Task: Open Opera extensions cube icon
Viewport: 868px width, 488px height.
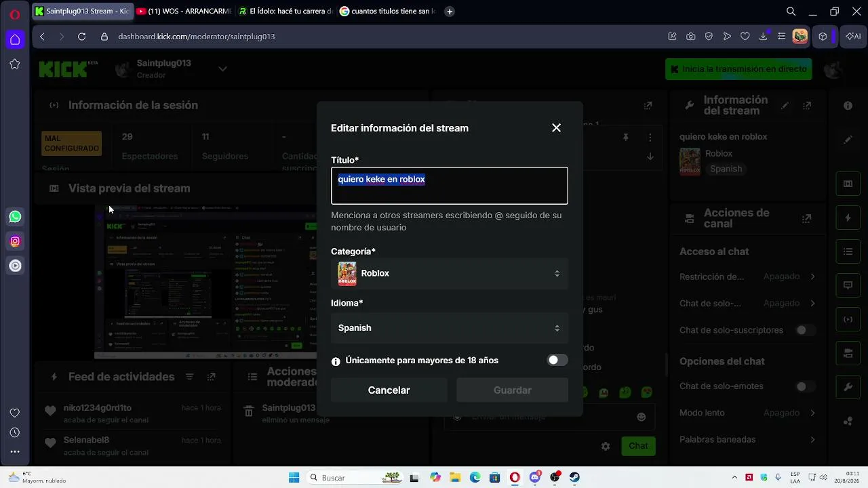Action: 823,37
